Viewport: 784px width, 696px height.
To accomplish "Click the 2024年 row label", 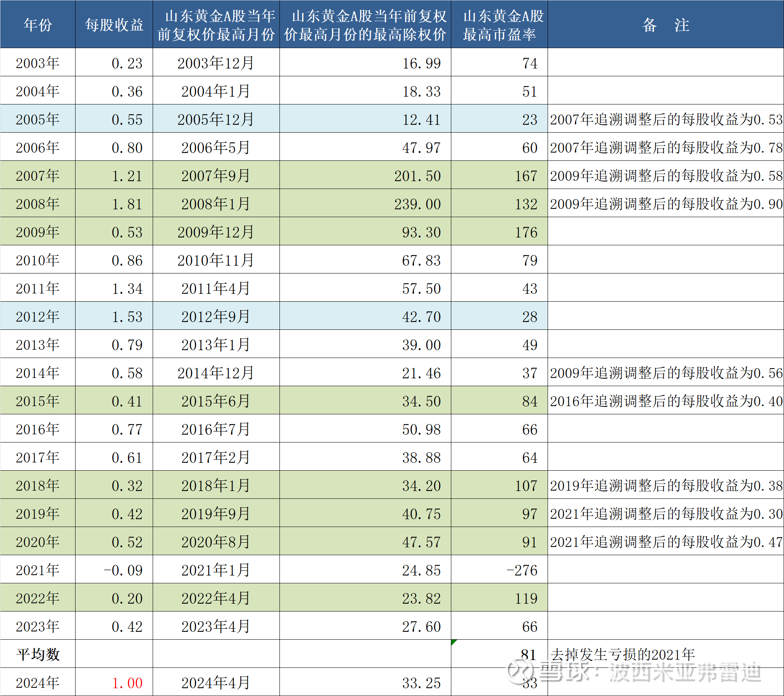I will 38,682.
